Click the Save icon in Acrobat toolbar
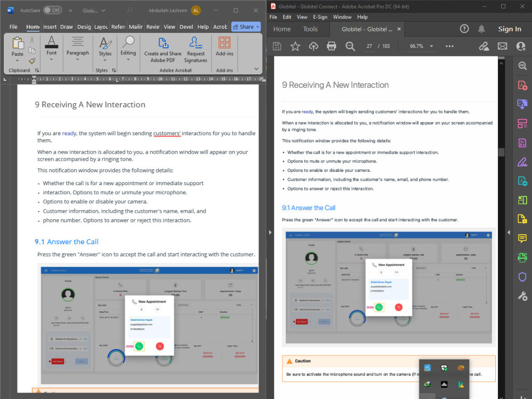 (x=277, y=46)
